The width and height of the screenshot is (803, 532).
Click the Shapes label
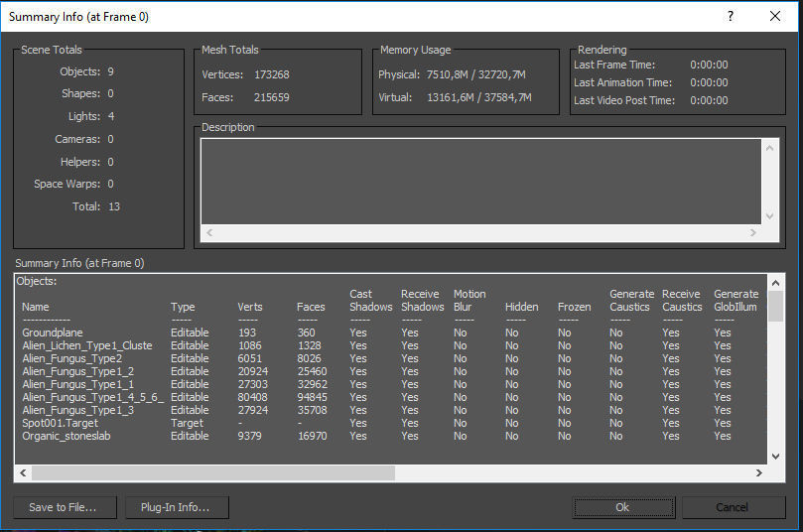coord(81,93)
